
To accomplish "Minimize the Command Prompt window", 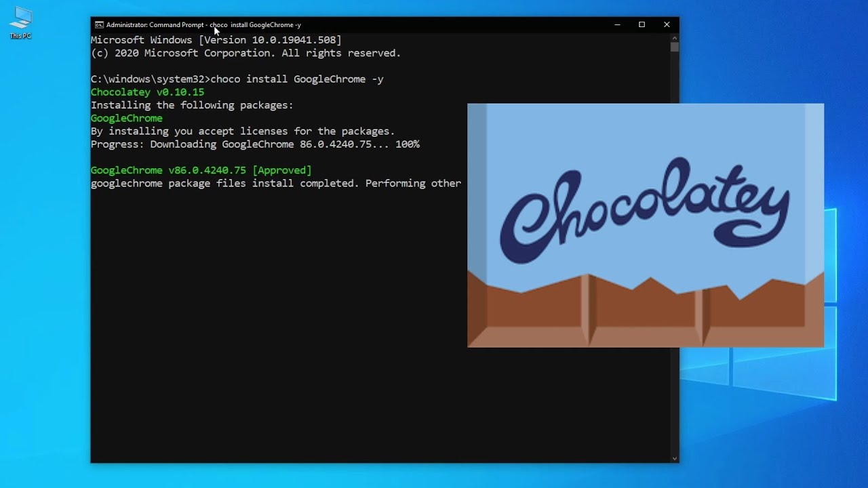I will (617, 24).
